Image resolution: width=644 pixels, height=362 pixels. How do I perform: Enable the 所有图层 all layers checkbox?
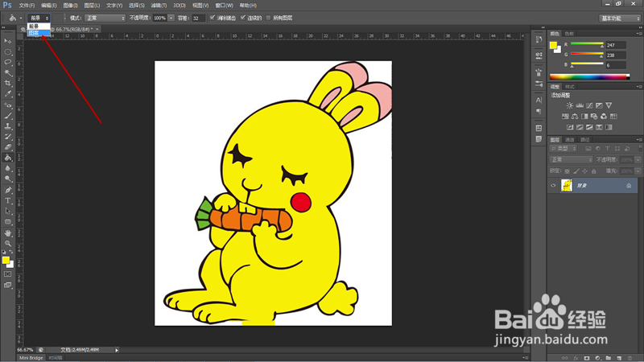pyautogui.click(x=269, y=18)
